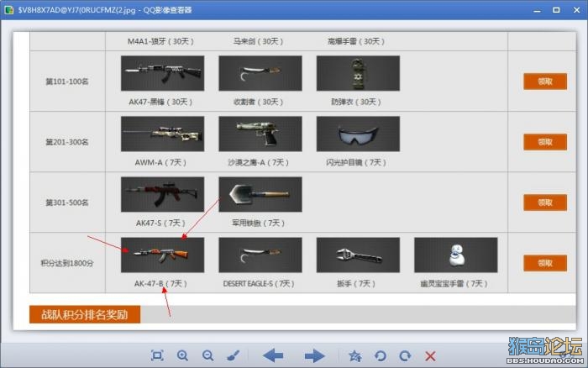Zoom in with the magnifier plus icon
Image resolution: width=588 pixels, height=368 pixels.
click(182, 355)
